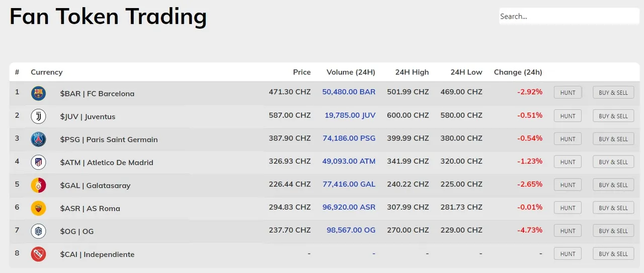Image resolution: width=644 pixels, height=273 pixels.
Task: Click the -4.73% change value
Action: coord(530,230)
